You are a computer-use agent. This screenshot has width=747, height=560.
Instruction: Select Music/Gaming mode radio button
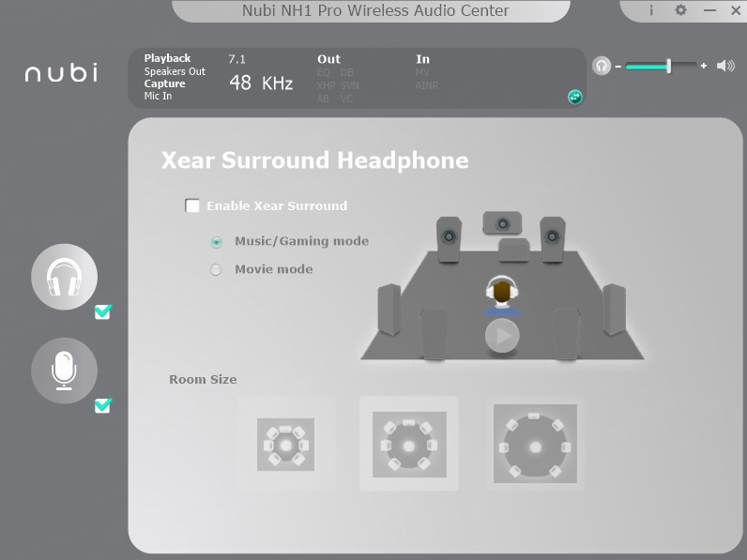tap(216, 242)
